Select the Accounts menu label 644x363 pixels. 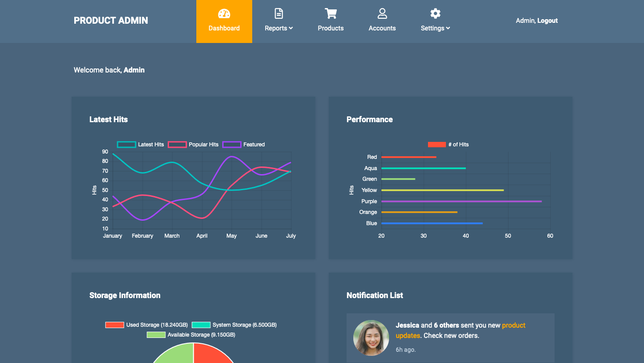pyautogui.click(x=382, y=28)
